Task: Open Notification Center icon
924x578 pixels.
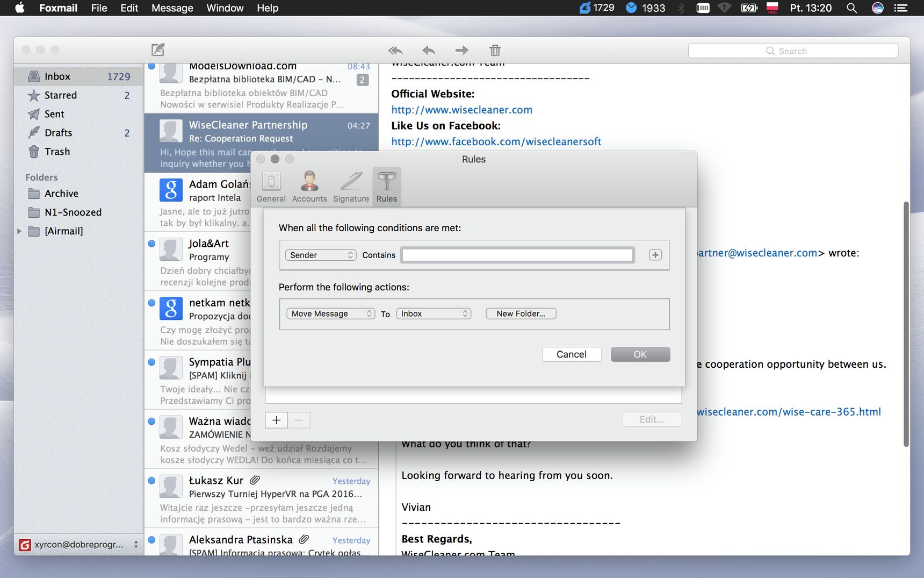Action: tap(901, 8)
